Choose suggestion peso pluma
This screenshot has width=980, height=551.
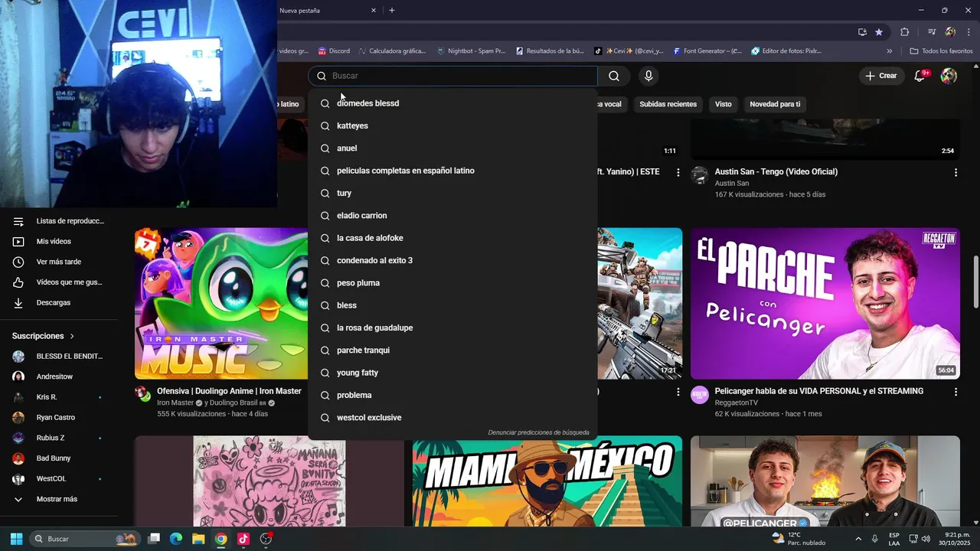tap(452, 283)
